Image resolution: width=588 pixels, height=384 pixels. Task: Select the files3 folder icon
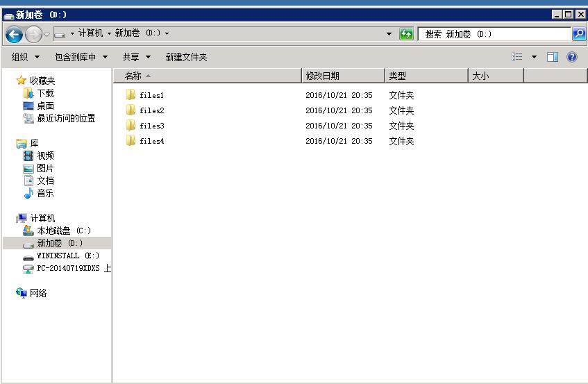coord(131,125)
